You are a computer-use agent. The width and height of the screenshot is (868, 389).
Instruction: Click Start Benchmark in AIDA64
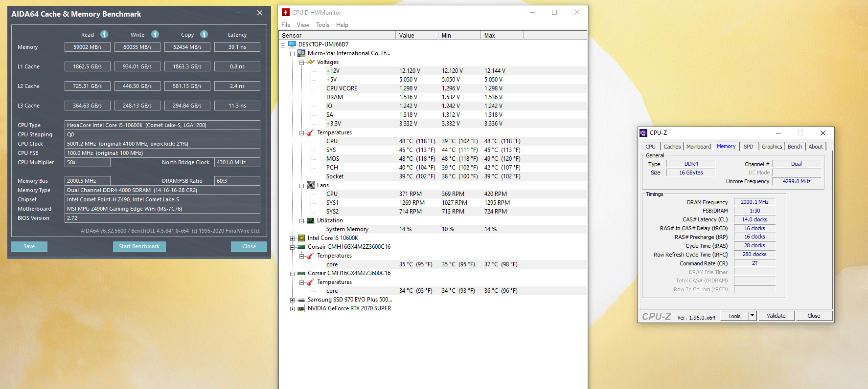(x=139, y=246)
